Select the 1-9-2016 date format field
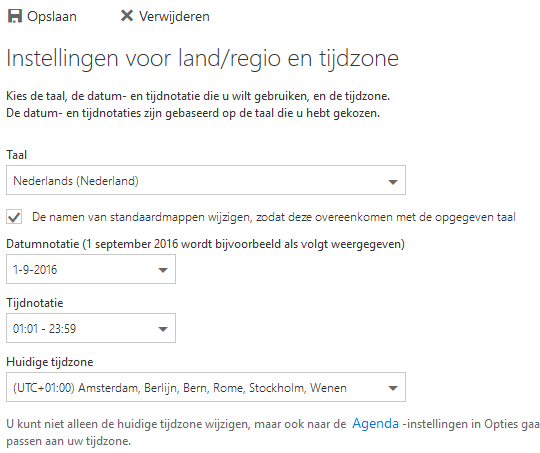 point(91,269)
